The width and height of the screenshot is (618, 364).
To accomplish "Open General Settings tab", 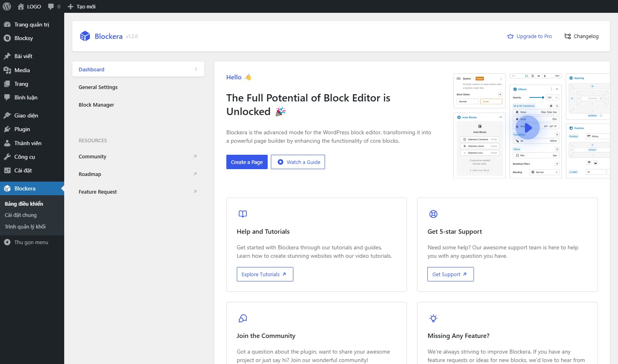I will 138,87.
